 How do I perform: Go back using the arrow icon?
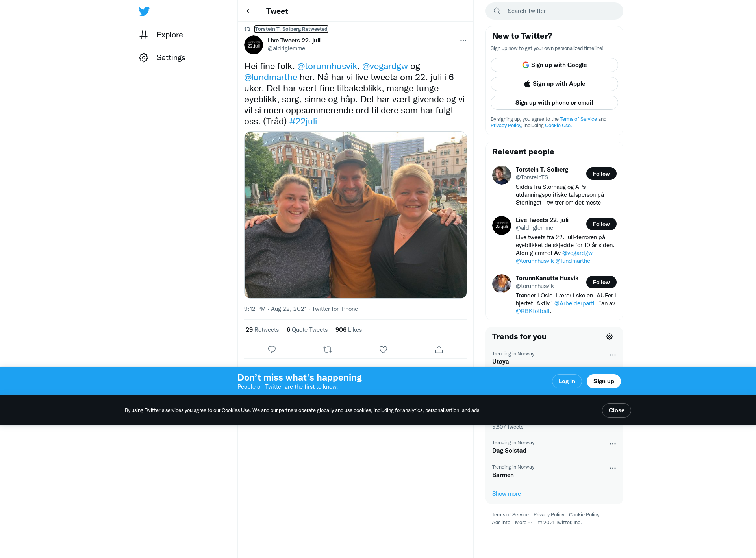[x=249, y=11]
